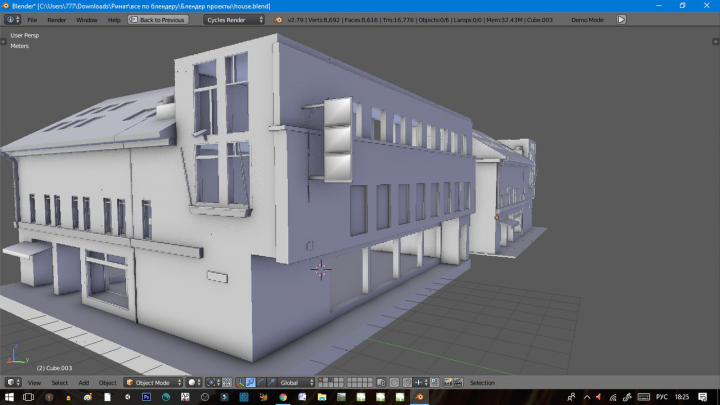Toggle proportional editing circle icon

[x=394, y=382]
